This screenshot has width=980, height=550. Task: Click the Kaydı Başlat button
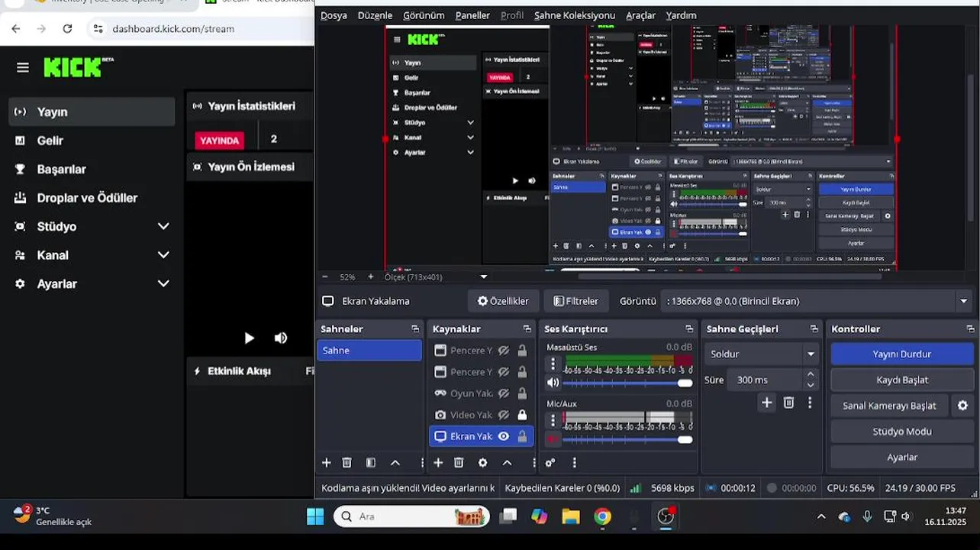coord(901,380)
